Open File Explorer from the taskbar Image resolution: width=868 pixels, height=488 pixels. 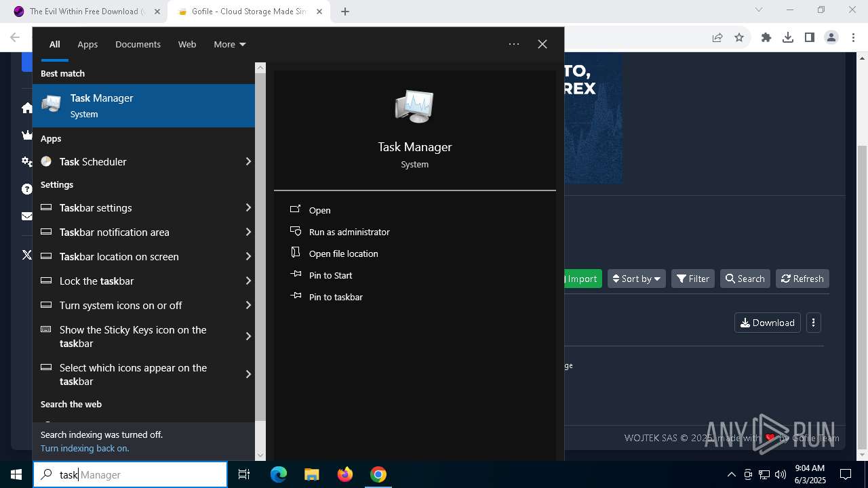pos(311,474)
